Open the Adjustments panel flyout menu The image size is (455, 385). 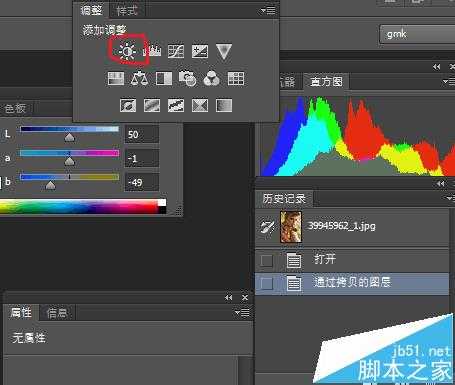pyautogui.click(x=268, y=11)
